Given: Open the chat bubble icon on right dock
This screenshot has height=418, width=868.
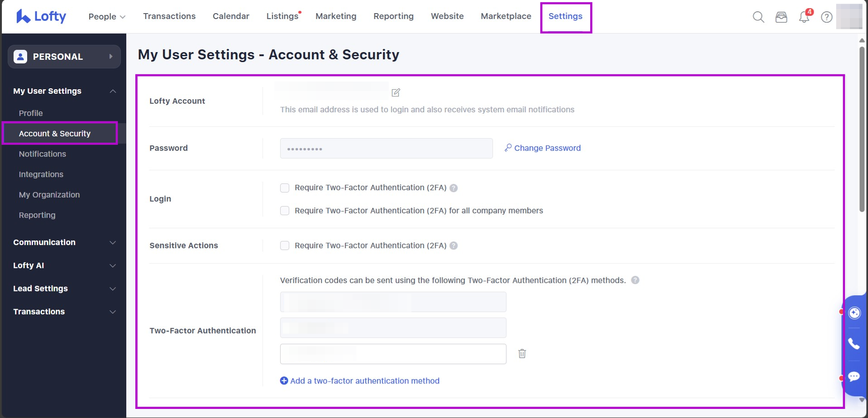Looking at the screenshot, I should [x=854, y=376].
